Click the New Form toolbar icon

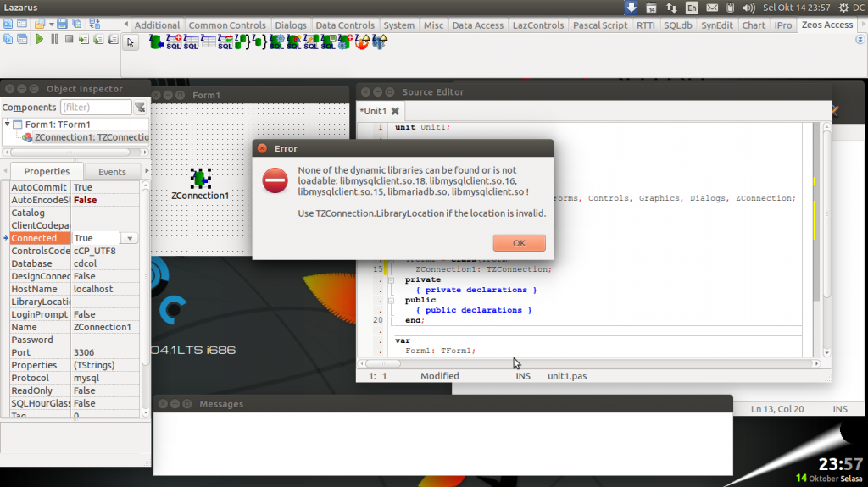[x=22, y=24]
